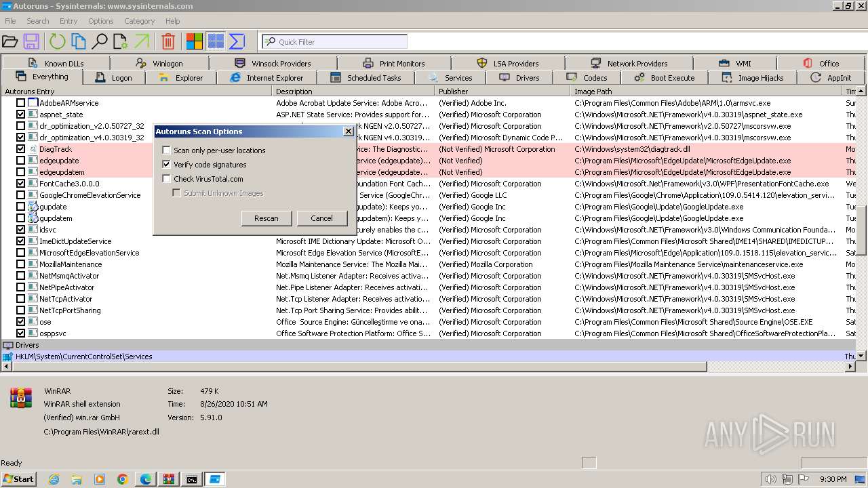
Task: Open the file explorer taskbar icon
Action: pyautogui.click(x=77, y=479)
